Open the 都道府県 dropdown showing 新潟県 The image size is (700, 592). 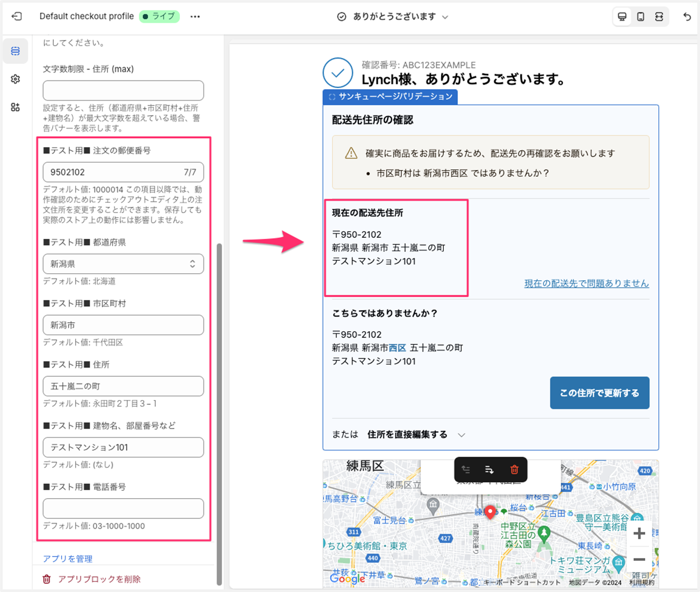(123, 264)
